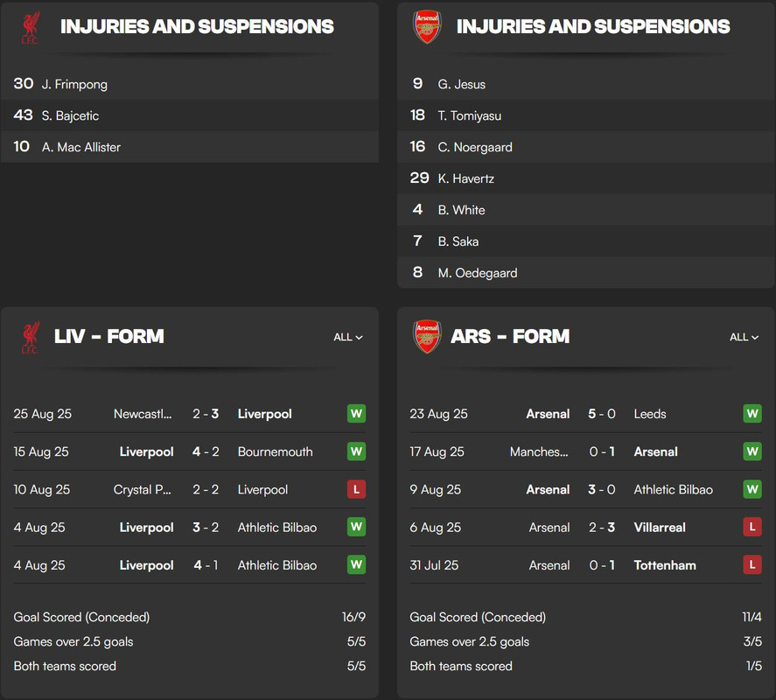776x700 pixels.
Task: Open the ALL filter dropdown for Arsenal form
Action: coord(744,337)
